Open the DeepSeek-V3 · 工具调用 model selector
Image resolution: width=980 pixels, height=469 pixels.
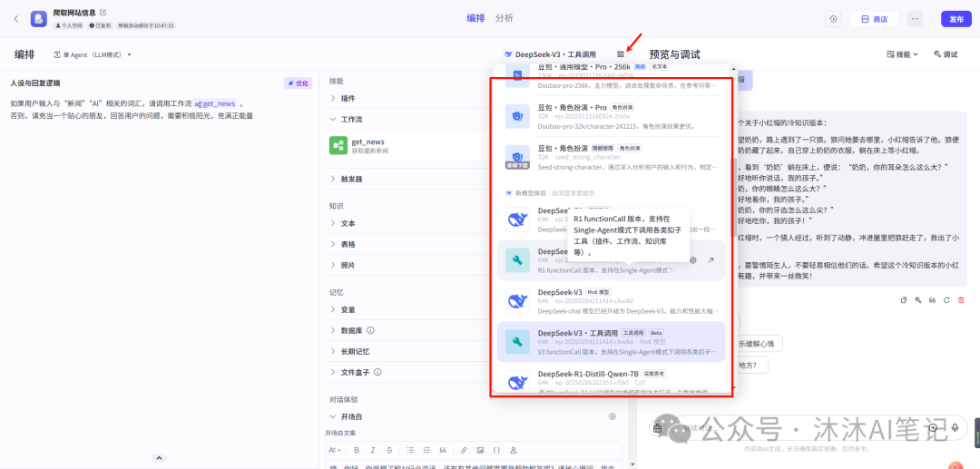550,54
